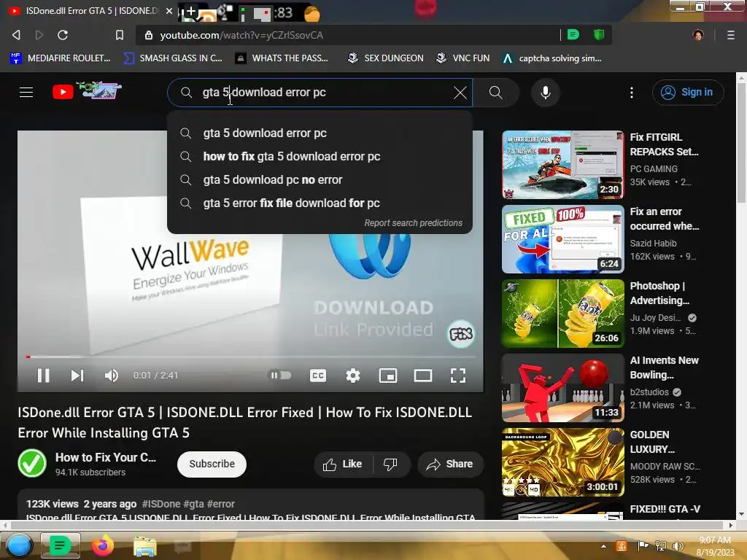The width and height of the screenshot is (747, 560).
Task: Open 'Fix an error occurred whe...' video title
Action: (x=664, y=219)
